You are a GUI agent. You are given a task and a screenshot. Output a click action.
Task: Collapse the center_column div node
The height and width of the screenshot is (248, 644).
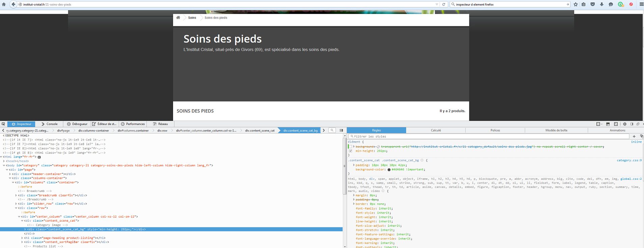tap(19, 217)
